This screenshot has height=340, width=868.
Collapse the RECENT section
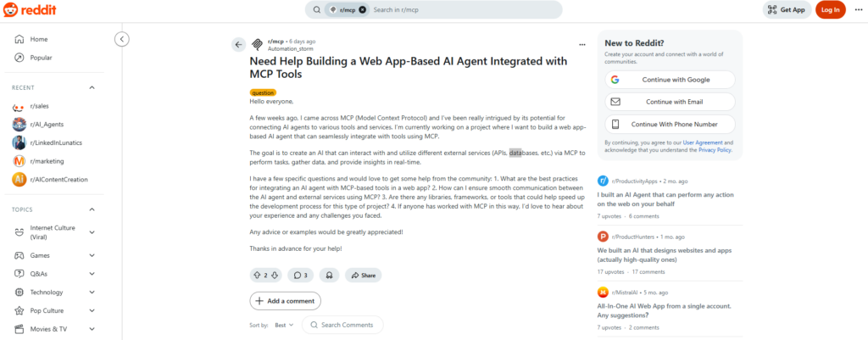pyautogui.click(x=92, y=87)
